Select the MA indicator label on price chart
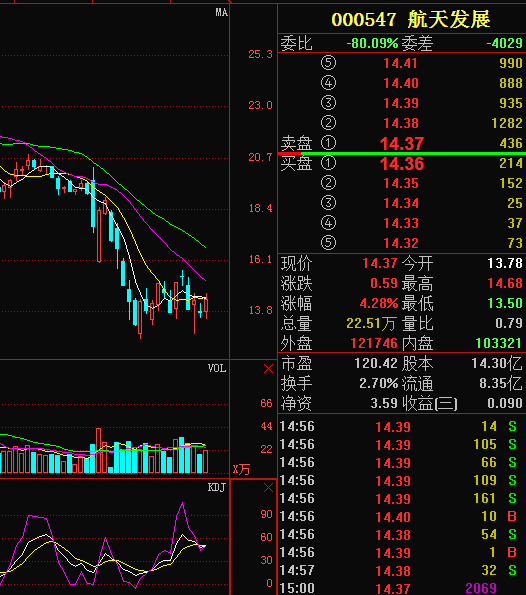Viewport: 526px width, 595px height. (222, 13)
